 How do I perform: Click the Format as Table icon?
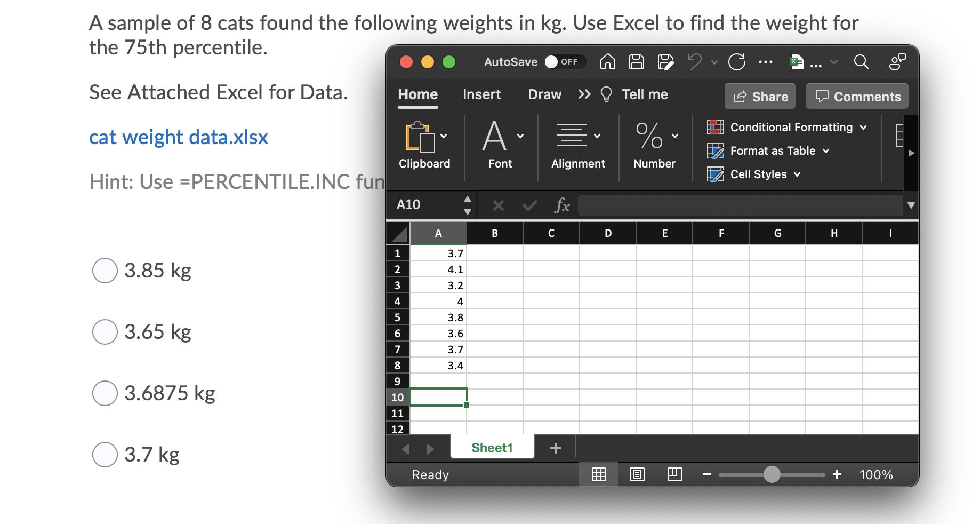coord(716,151)
